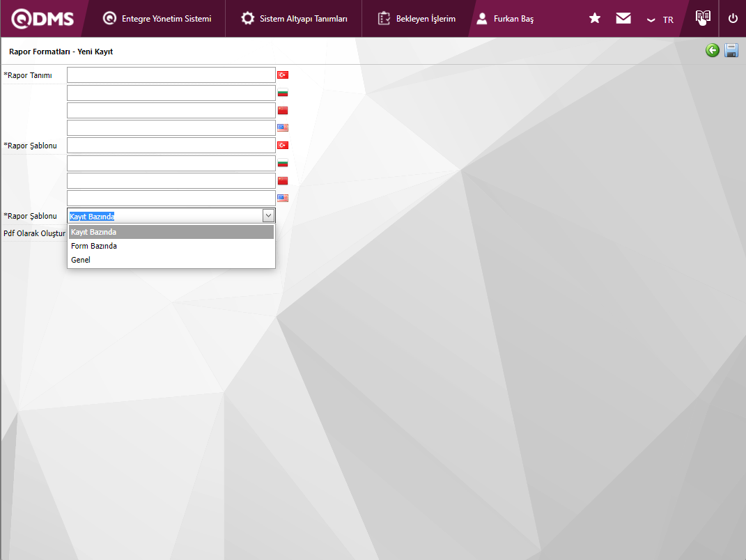Focus Rapor Tanımı Turkish input field

click(x=171, y=75)
